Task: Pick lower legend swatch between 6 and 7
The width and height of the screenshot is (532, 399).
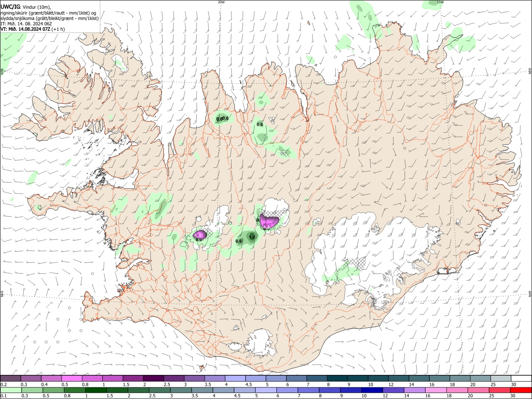Action: click(x=287, y=390)
